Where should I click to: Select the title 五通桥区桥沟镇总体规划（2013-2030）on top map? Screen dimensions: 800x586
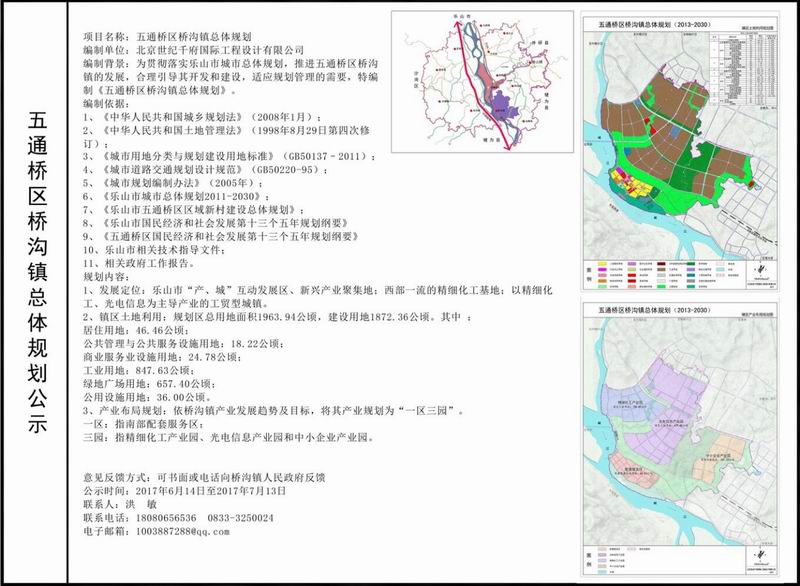point(654,21)
